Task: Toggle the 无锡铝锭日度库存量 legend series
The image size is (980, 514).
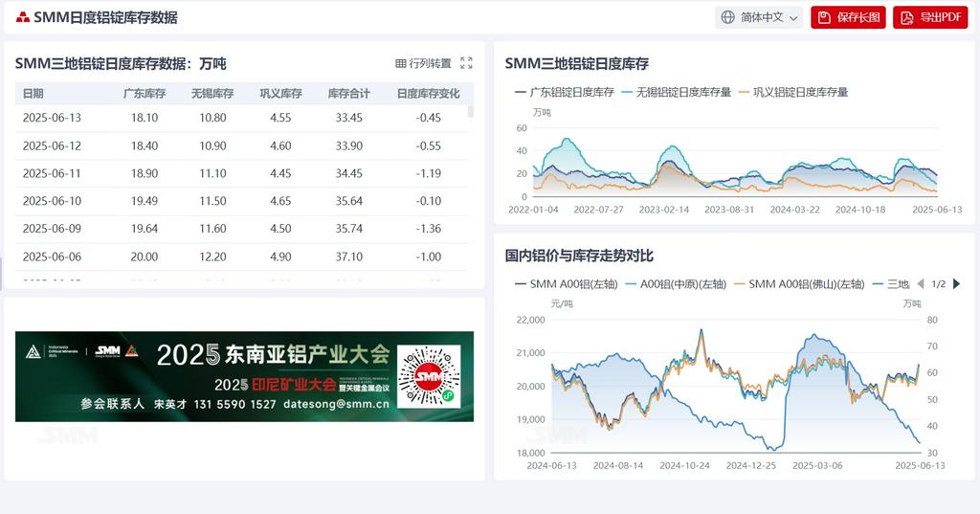Action: (677, 92)
